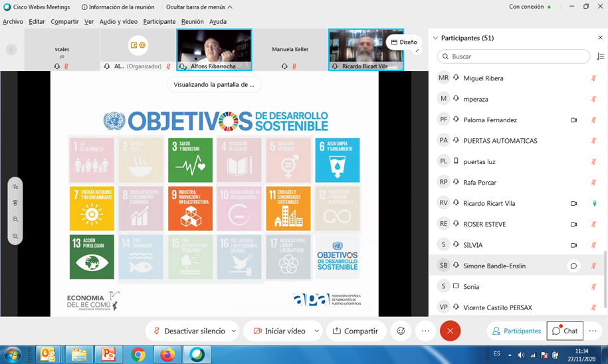Expand audio options arrow beside Desactivar silencio
Screen dimensions: 608x364
[x=234, y=331]
